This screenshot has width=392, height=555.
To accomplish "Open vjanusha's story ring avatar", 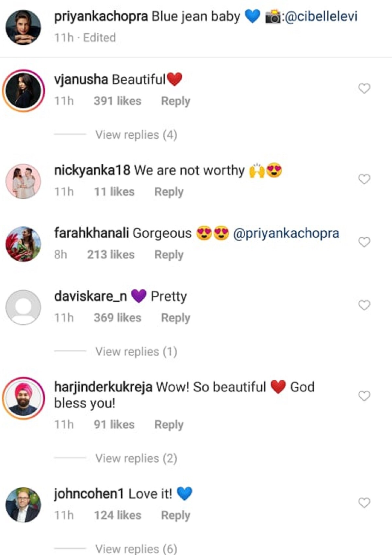I will [x=23, y=91].
